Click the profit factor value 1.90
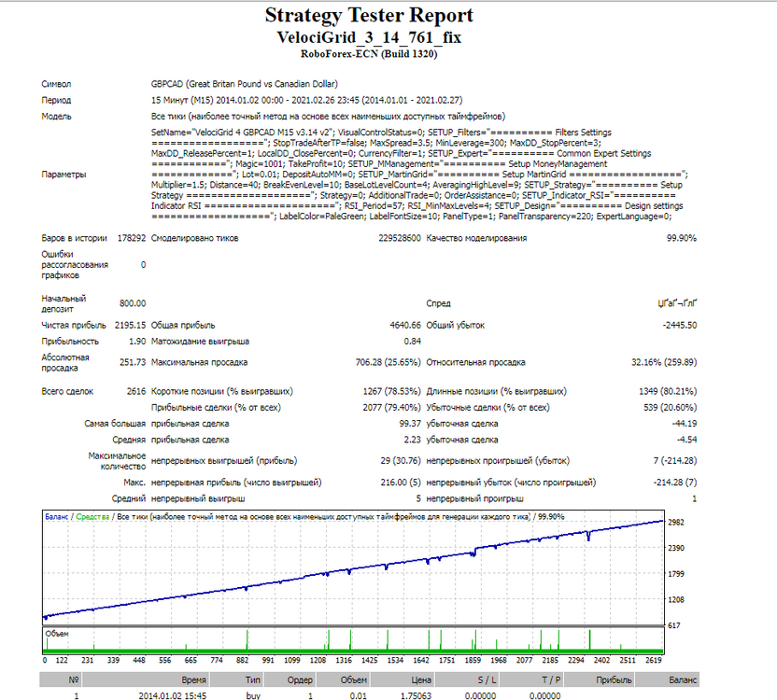 coord(137,342)
